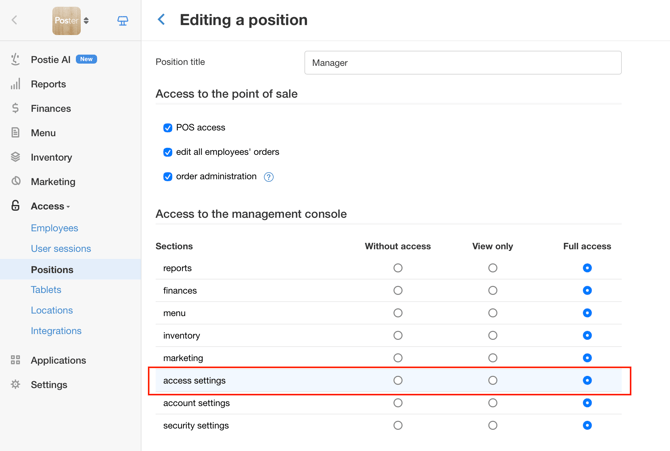Set security settings to View only
Viewport: 670px width, 451px height.
click(493, 425)
